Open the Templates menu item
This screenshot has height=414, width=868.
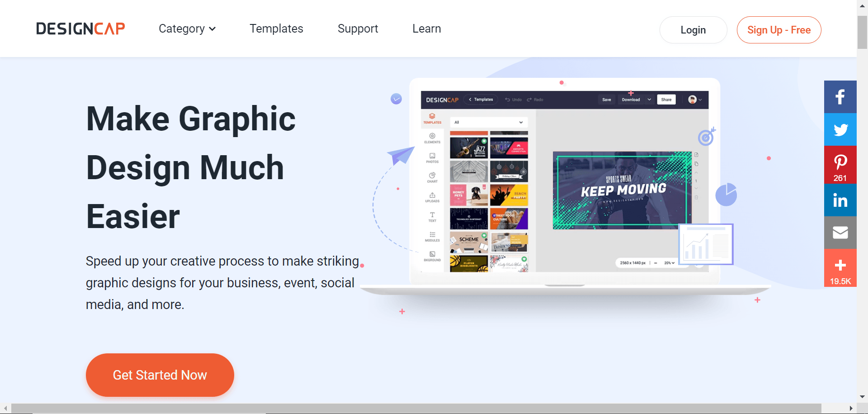276,29
